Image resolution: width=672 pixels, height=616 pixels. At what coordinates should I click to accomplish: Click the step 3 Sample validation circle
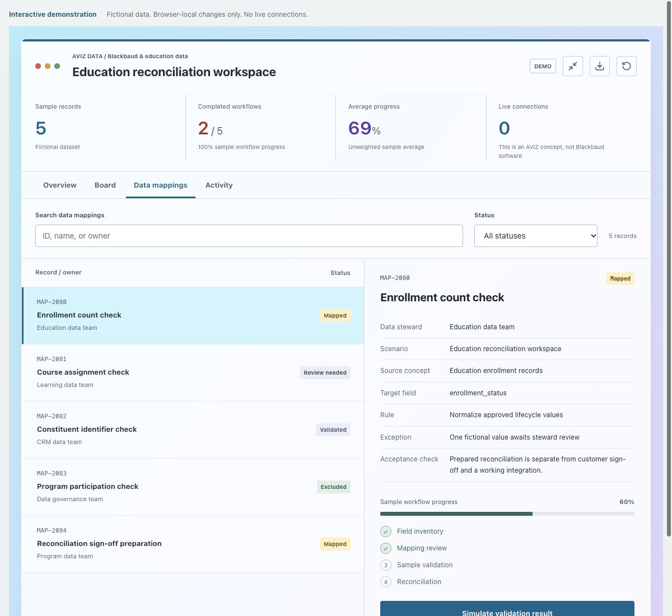coord(386,565)
